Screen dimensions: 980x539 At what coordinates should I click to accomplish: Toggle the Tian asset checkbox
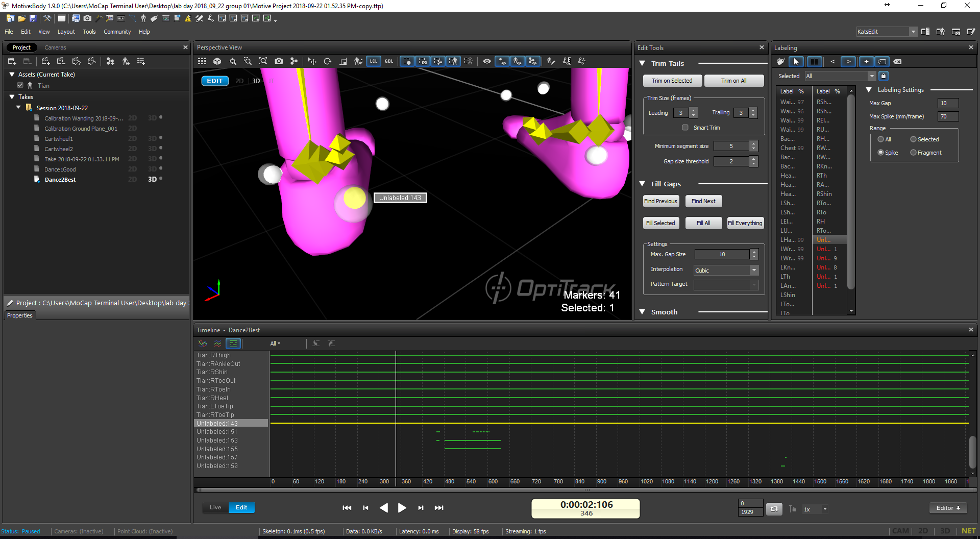coord(20,85)
